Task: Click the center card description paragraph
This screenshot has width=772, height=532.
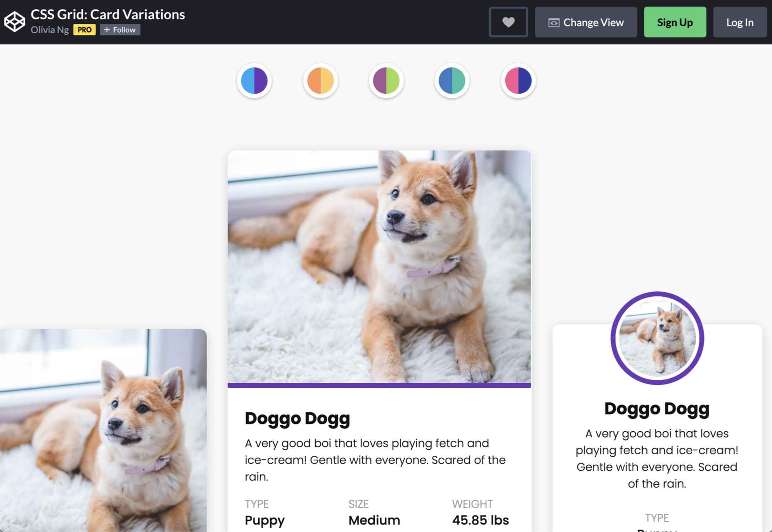Action: coord(375,460)
